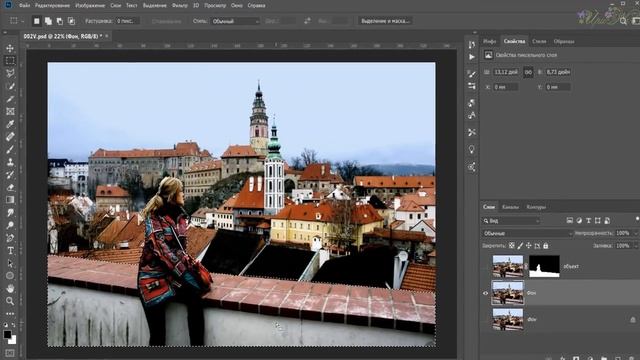Open the Заливка fill slider arrow

tap(635, 246)
